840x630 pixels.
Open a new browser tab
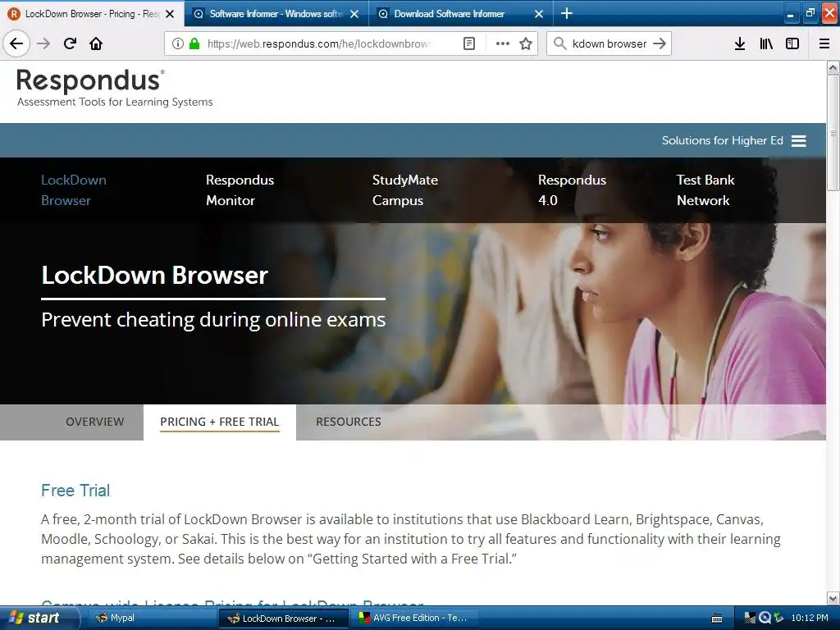566,13
